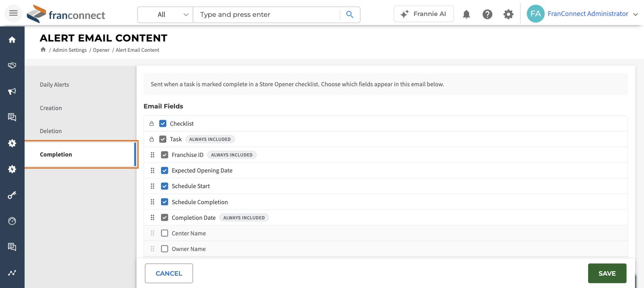644x288 pixels.
Task: Click the ALWAYS INCLUDED badge next to Task
Action: click(210, 139)
